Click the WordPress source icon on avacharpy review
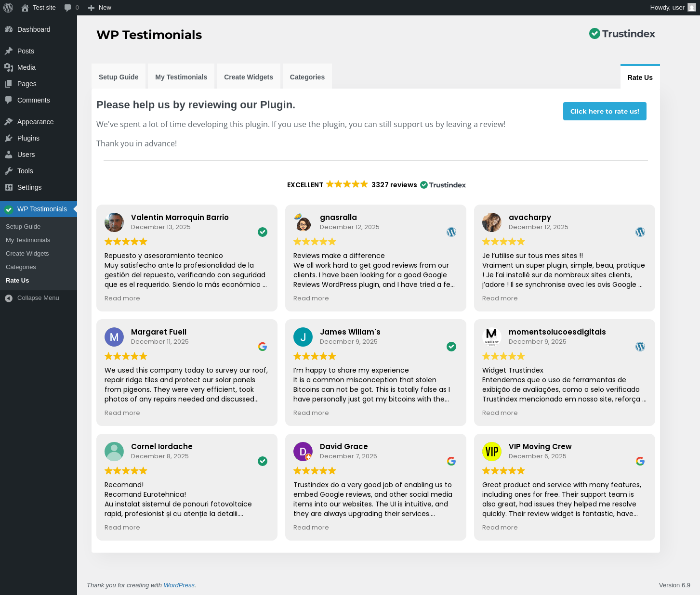The image size is (700, 595). 640,232
